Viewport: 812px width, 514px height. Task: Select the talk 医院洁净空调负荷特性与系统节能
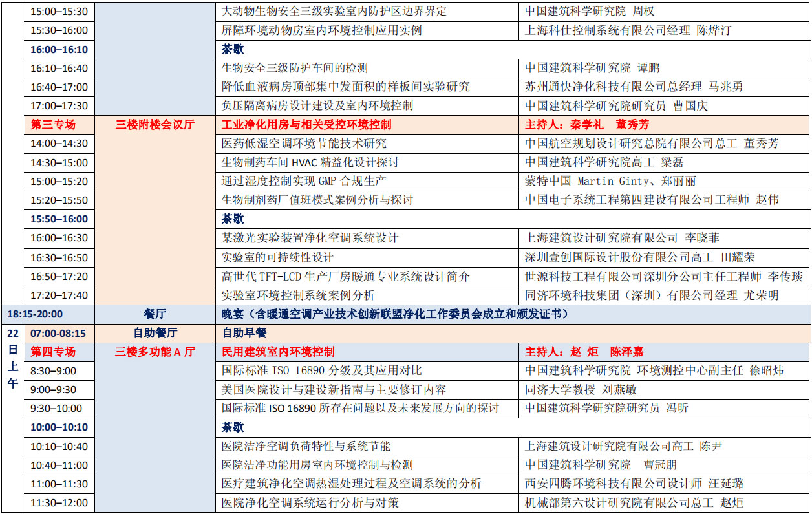(x=306, y=446)
